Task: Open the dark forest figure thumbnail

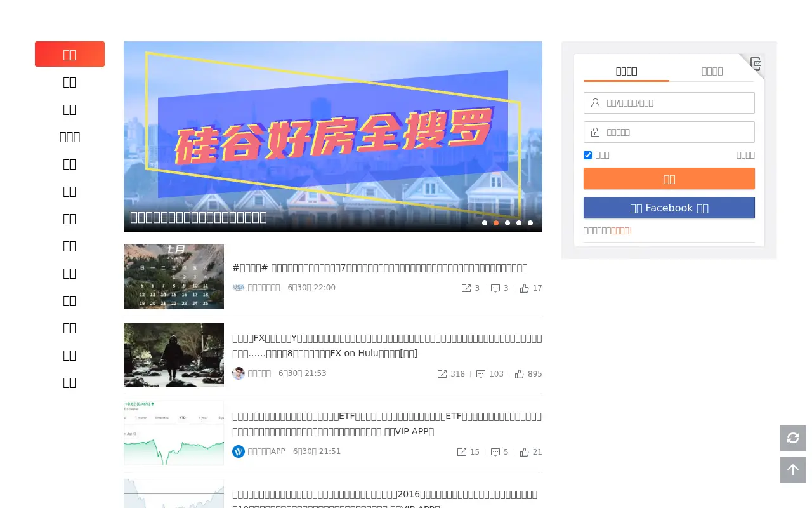Action: tap(174, 355)
